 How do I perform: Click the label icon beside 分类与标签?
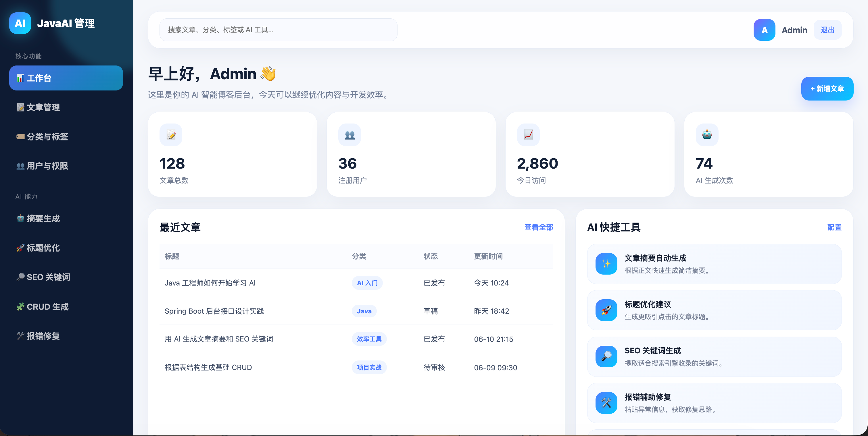pyautogui.click(x=21, y=137)
